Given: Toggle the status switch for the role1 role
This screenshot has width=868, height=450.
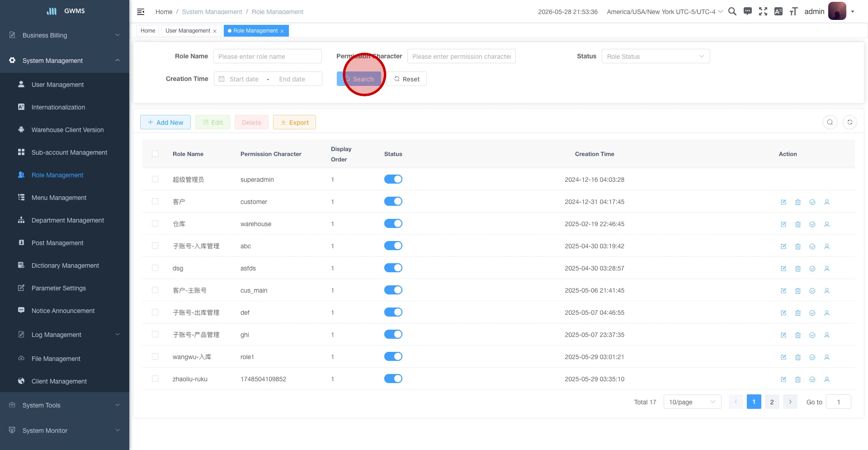Looking at the screenshot, I should (393, 356).
